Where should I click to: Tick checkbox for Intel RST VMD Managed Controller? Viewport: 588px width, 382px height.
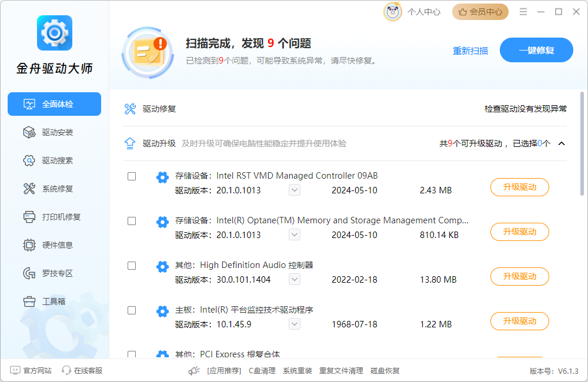(132, 176)
